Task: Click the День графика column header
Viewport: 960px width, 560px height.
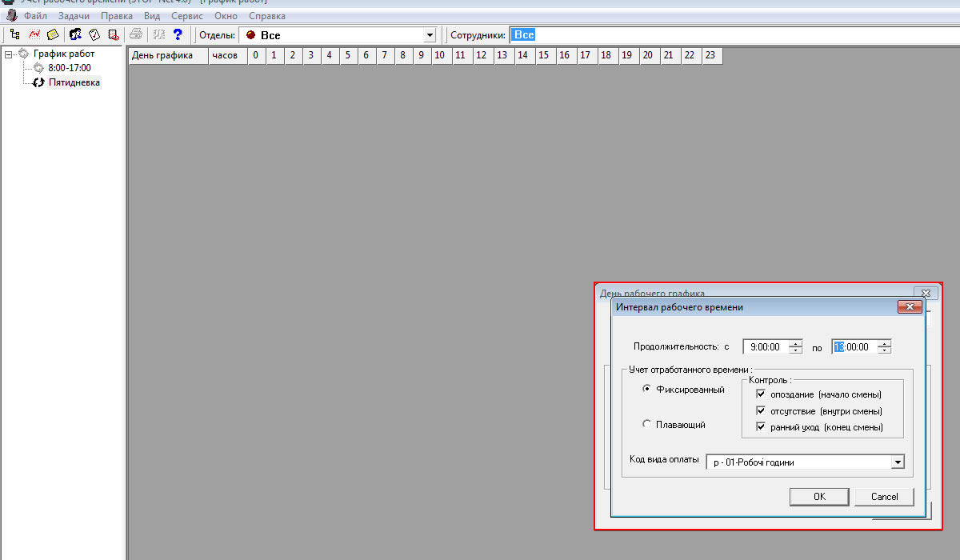Action: (x=169, y=55)
